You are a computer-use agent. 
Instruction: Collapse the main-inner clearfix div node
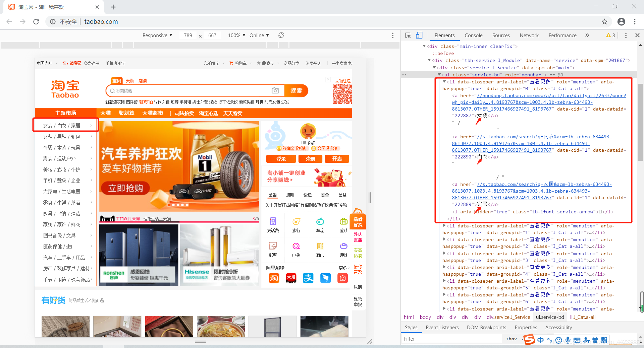coord(424,46)
